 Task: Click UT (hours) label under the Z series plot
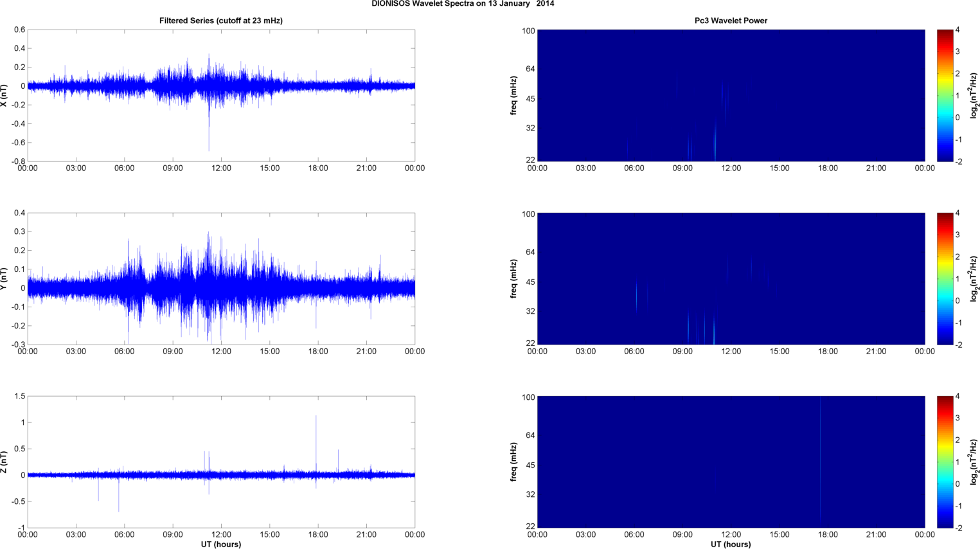click(x=221, y=544)
